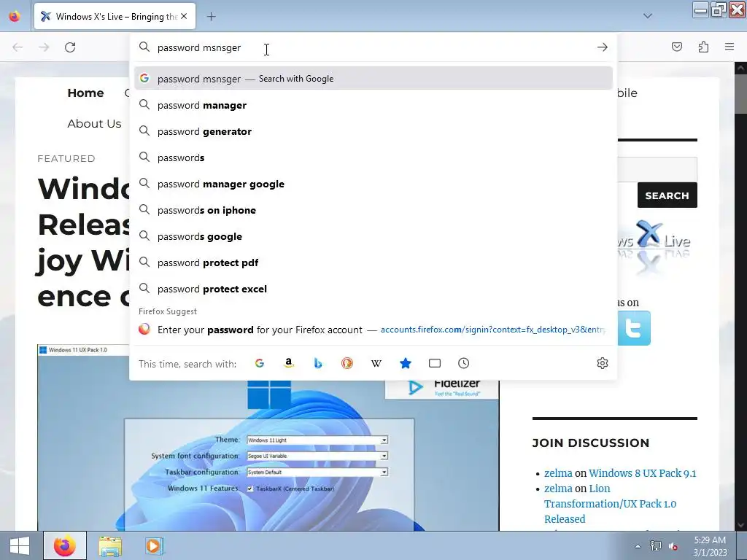Open the Windows Start button

(20, 545)
